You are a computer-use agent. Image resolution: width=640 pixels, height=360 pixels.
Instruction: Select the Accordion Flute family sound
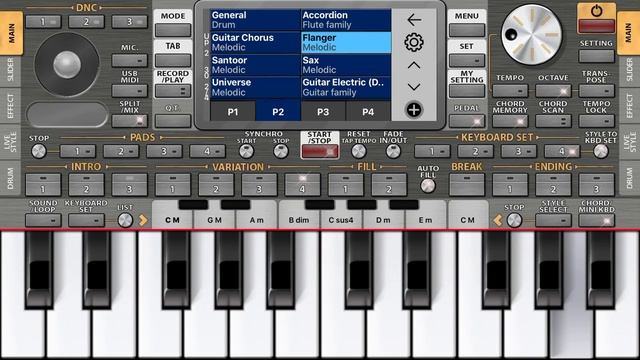point(346,20)
